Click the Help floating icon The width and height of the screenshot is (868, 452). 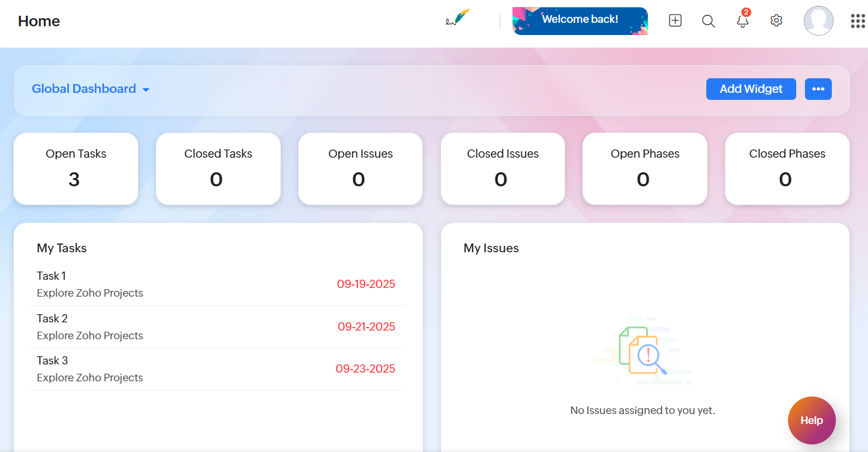tap(811, 420)
